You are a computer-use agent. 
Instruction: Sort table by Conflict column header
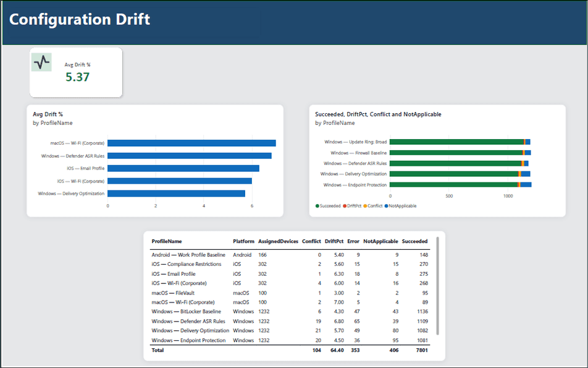point(311,241)
